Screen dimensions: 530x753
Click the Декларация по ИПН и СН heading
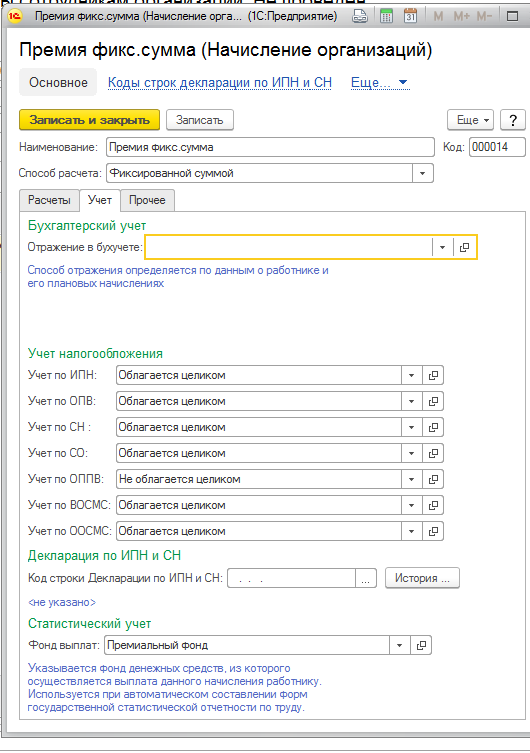[x=104, y=556]
